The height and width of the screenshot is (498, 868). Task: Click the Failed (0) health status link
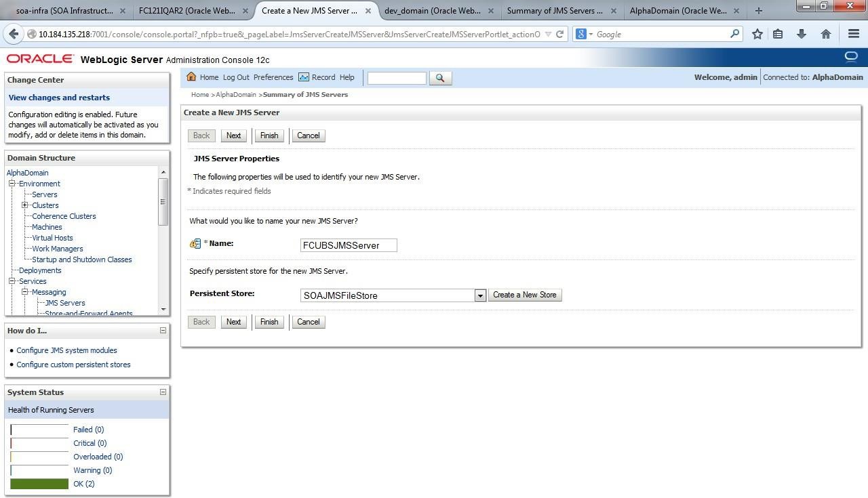[88, 430]
